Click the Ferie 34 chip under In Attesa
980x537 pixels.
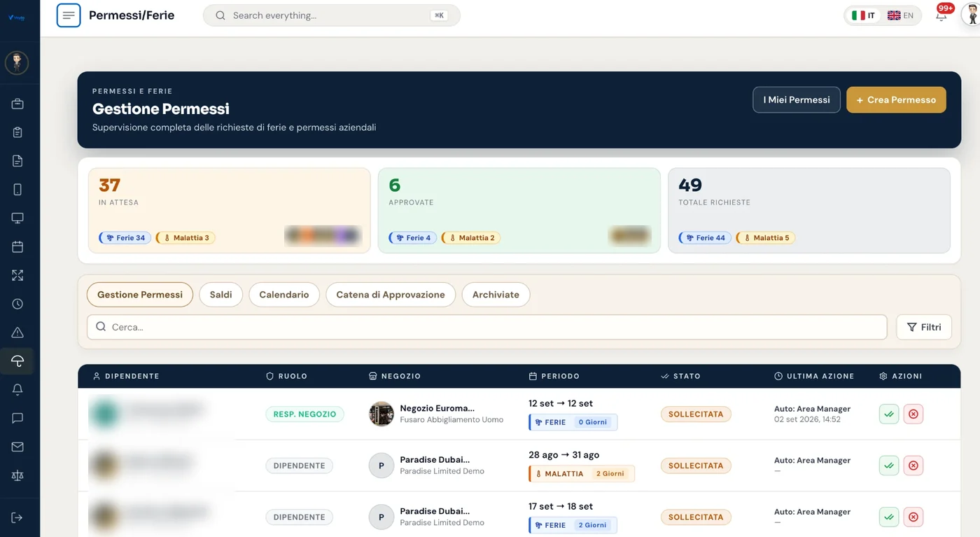tap(125, 237)
